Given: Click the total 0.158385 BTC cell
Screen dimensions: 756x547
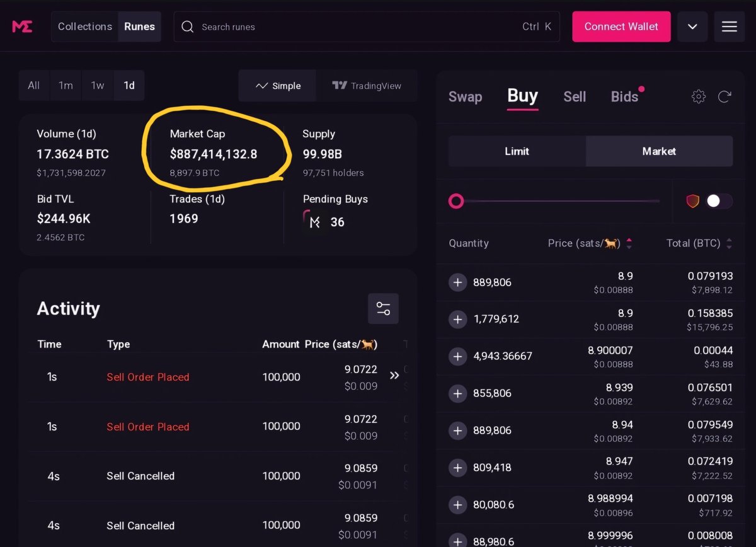Looking at the screenshot, I should [x=710, y=313].
